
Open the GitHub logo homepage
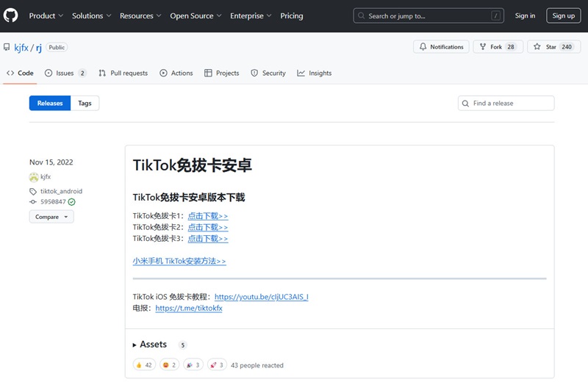tap(10, 15)
